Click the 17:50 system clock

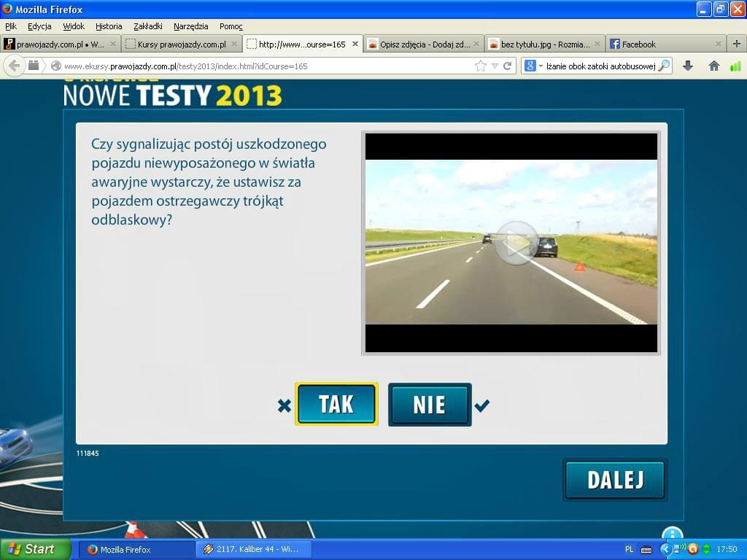(x=727, y=550)
